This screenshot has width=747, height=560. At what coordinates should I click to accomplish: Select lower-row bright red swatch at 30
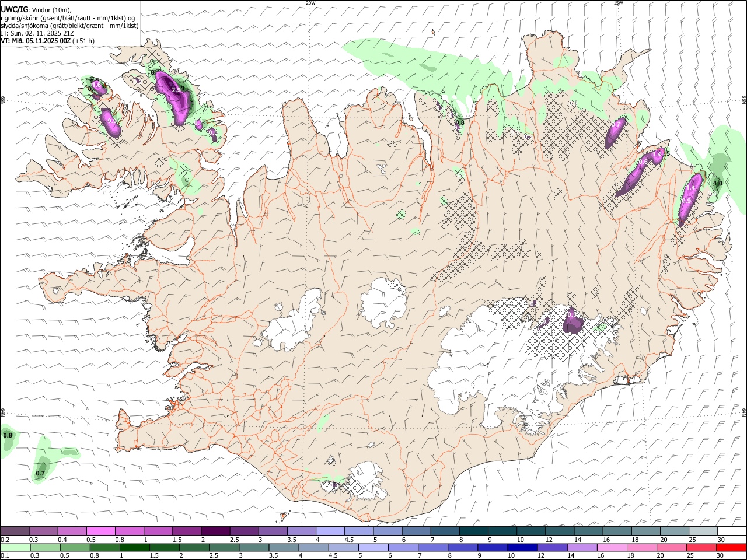click(x=731, y=547)
